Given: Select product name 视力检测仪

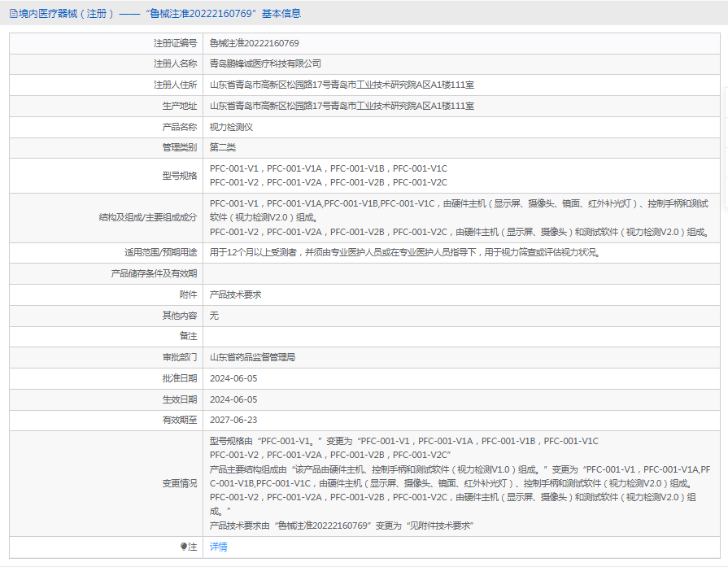Looking at the screenshot, I should coord(231,127).
